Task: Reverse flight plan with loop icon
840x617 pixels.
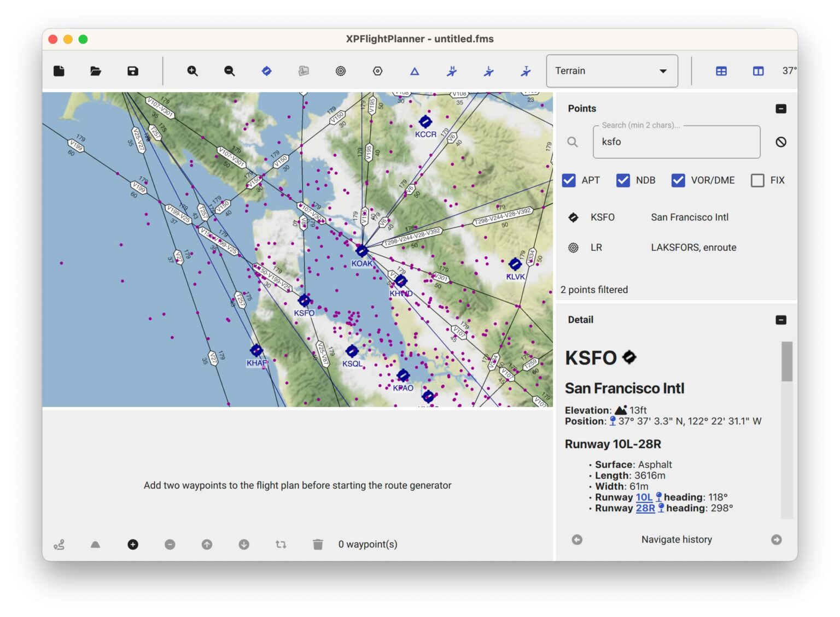Action: pyautogui.click(x=281, y=544)
